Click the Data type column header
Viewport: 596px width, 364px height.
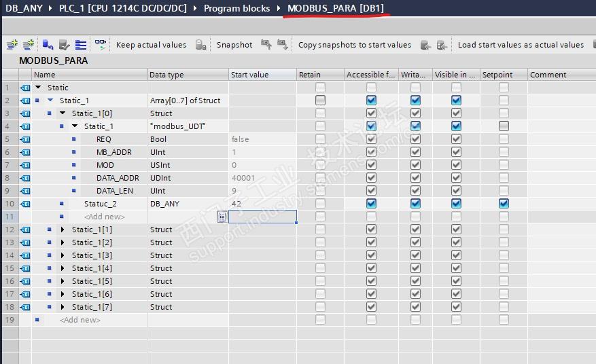(x=188, y=75)
